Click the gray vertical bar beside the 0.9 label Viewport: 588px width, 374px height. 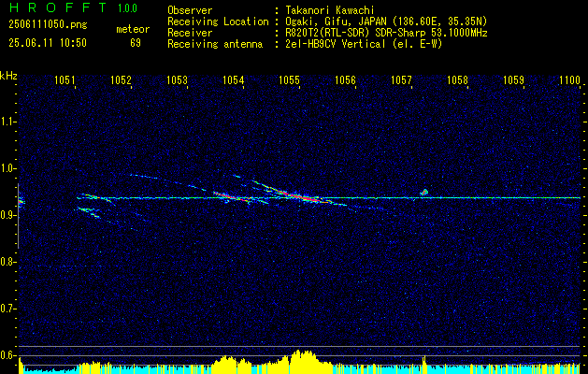[x=18, y=216]
